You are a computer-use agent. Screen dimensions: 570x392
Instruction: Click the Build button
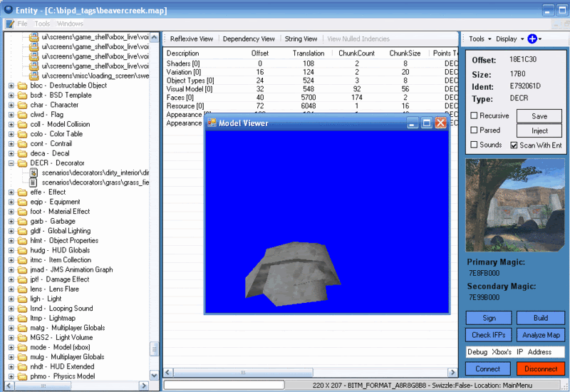[x=540, y=318]
